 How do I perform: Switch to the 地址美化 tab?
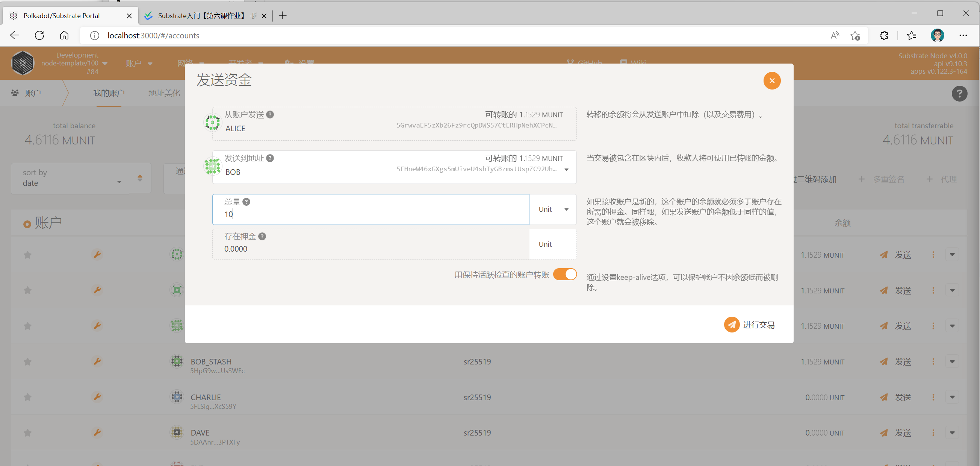[x=164, y=93]
